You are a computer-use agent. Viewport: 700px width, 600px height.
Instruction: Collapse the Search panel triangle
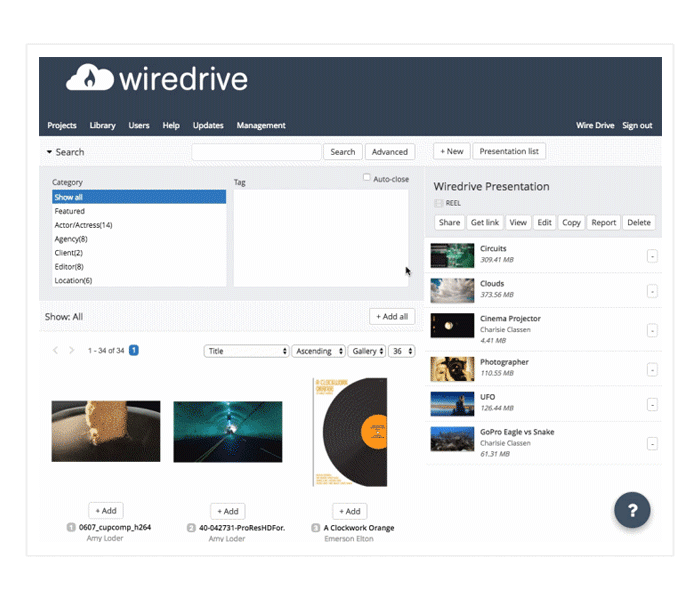pos(49,152)
